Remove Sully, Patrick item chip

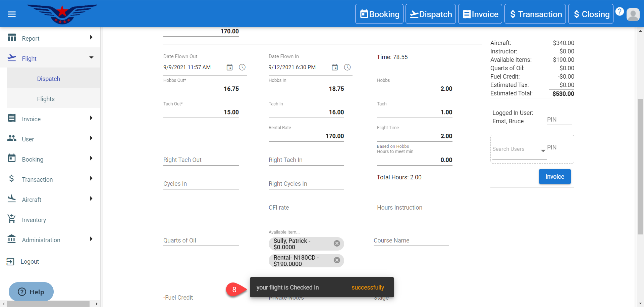point(337,244)
